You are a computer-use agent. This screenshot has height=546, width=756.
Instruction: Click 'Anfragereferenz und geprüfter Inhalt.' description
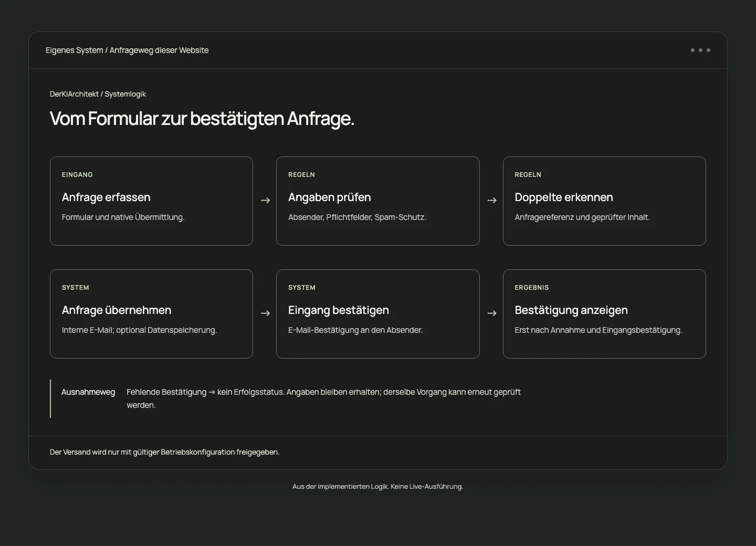point(582,217)
